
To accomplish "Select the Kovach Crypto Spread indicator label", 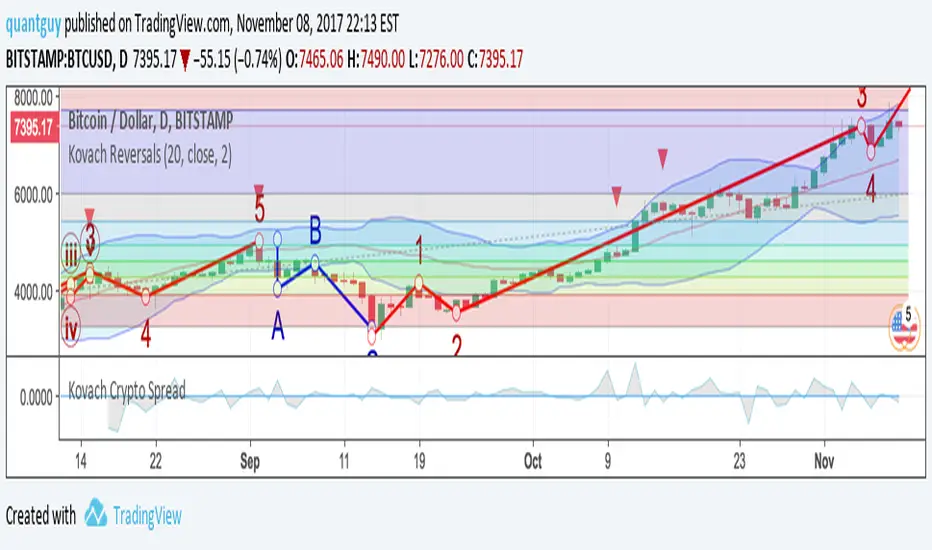I will [x=127, y=391].
